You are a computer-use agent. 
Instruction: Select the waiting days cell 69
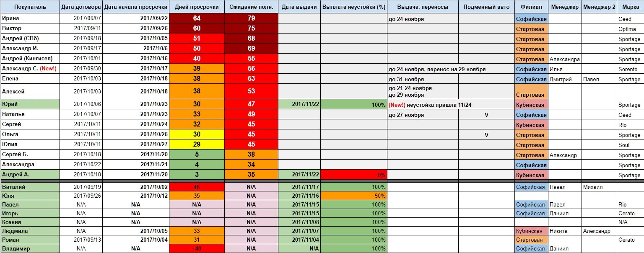pos(251,49)
